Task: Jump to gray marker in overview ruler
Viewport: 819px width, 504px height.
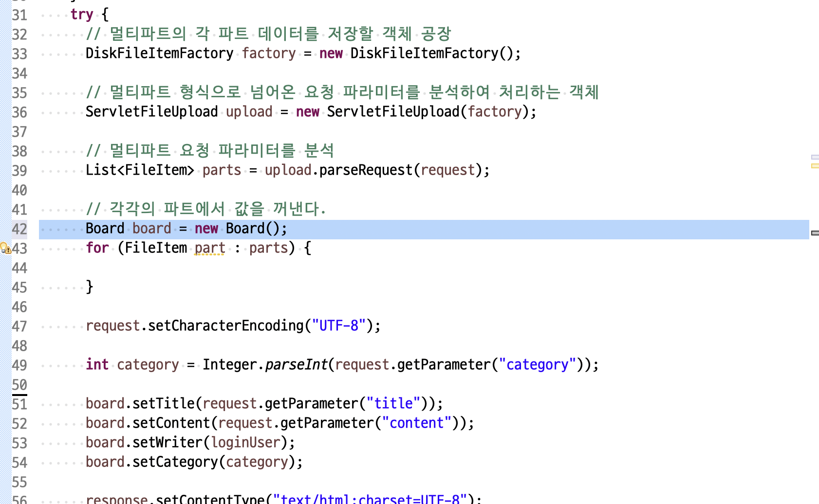Action: pos(815,233)
